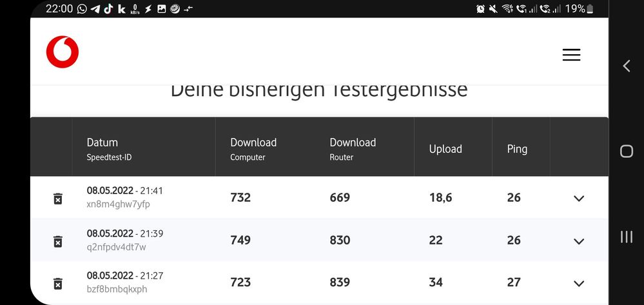Click the Vodafone logo

click(63, 52)
